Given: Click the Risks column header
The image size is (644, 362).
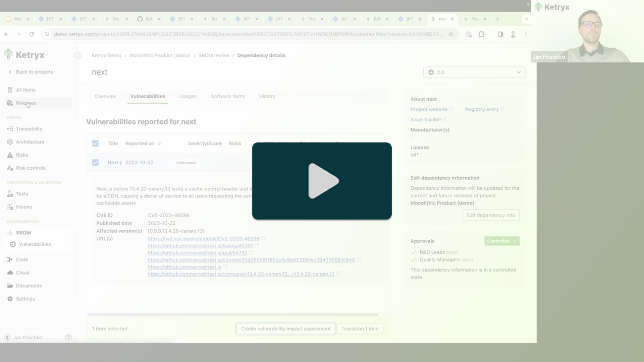Looking at the screenshot, I should coord(235,143).
